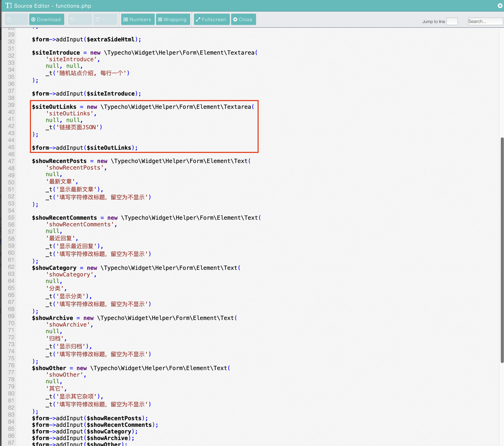The image size is (504, 446).
Task: Click Numbers toolbar button to toggle
Action: [137, 19]
